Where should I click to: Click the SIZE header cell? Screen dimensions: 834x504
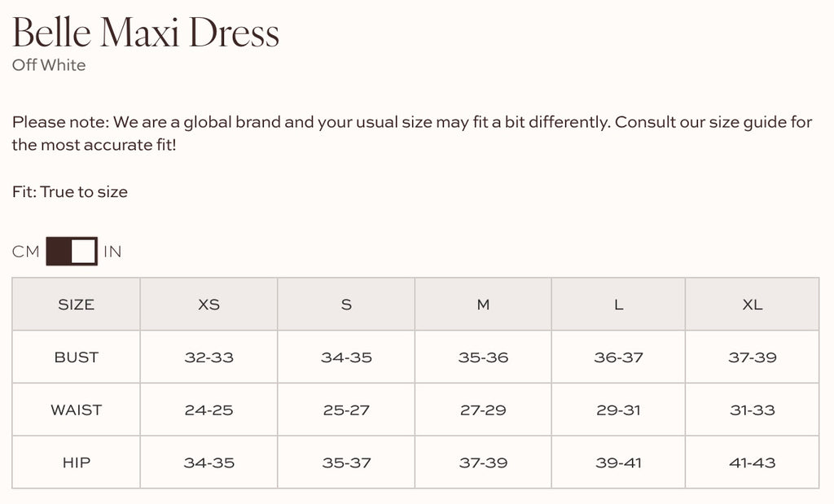[76, 305]
